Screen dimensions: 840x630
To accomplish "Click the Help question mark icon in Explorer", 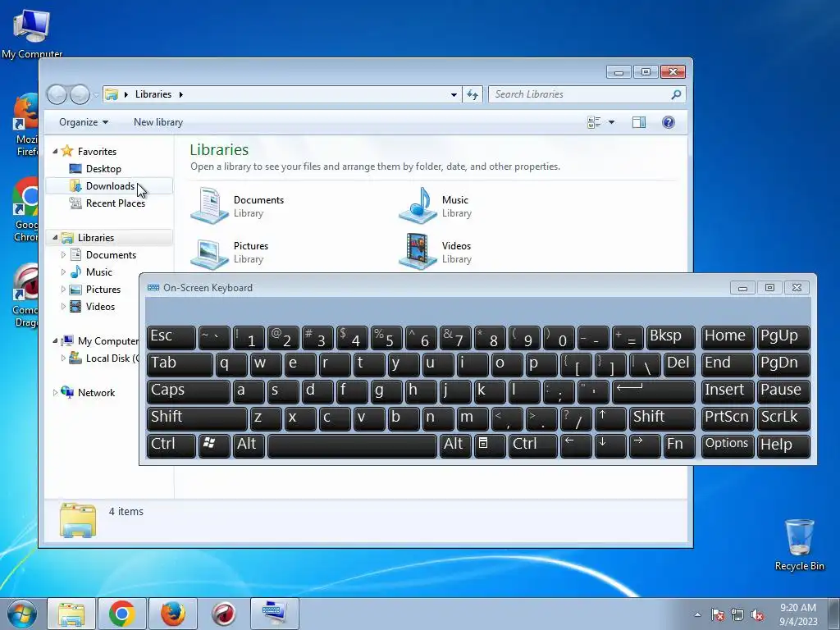I will point(668,122).
